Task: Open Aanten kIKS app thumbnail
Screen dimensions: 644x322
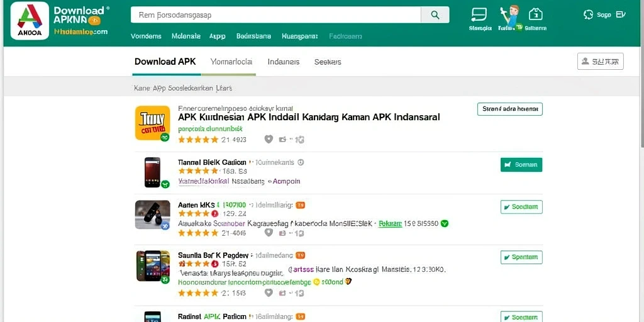Action: click(x=152, y=214)
